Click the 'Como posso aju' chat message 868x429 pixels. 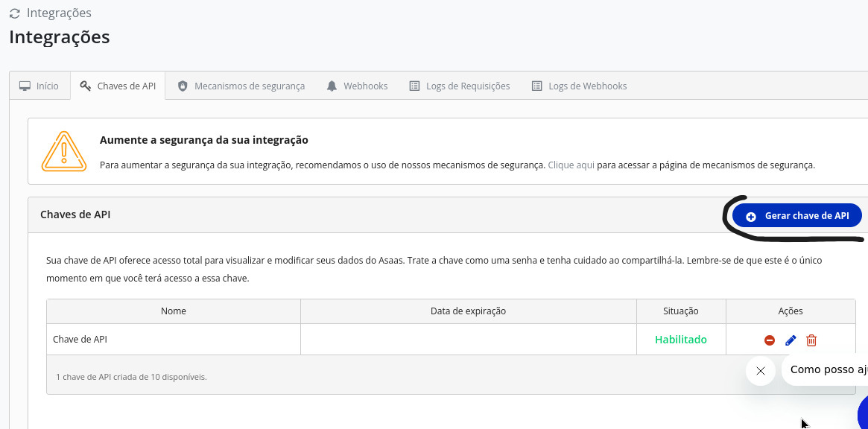point(827,369)
